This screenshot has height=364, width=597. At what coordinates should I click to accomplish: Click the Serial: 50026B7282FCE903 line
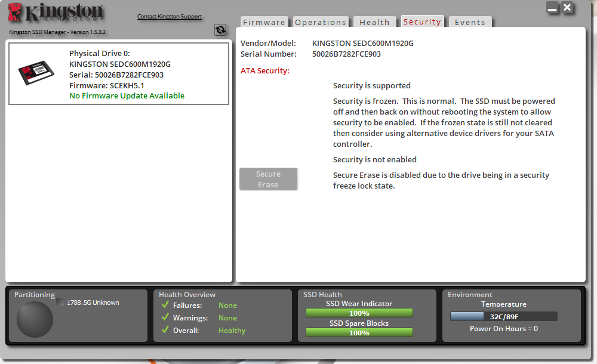coord(116,75)
